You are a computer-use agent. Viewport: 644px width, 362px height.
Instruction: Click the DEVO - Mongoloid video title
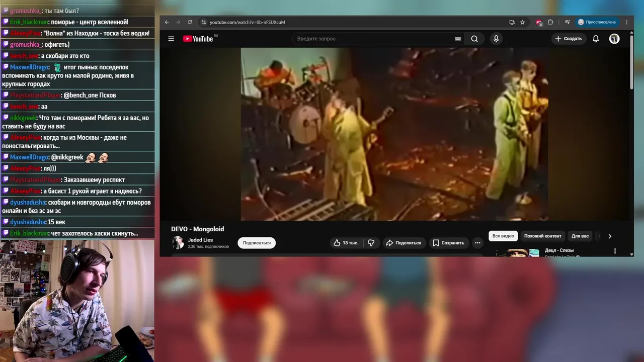point(198,229)
